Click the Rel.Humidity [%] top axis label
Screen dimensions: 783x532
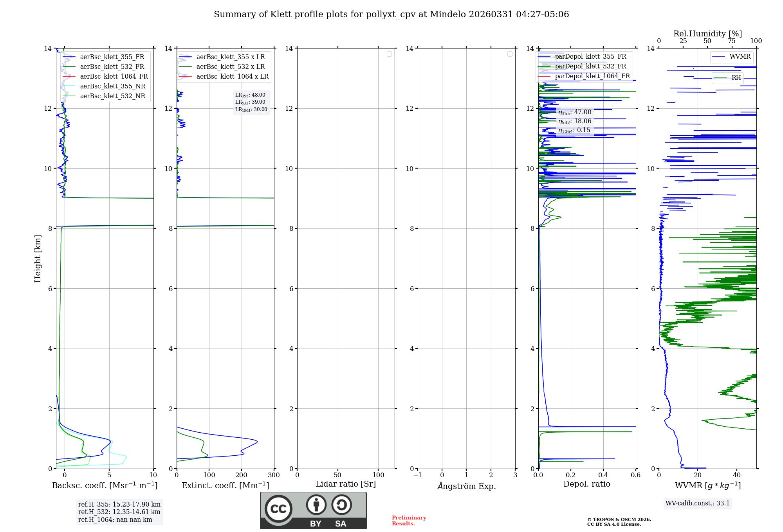(x=707, y=34)
